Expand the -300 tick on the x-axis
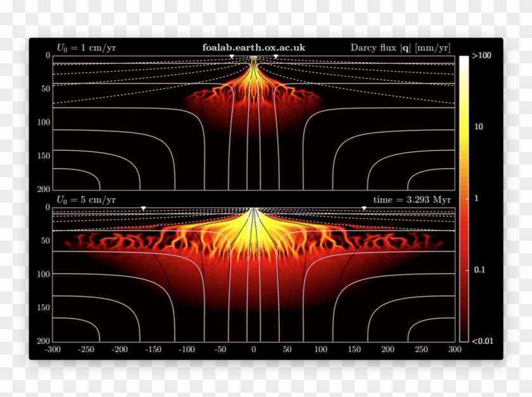The image size is (532, 397). coord(53,348)
